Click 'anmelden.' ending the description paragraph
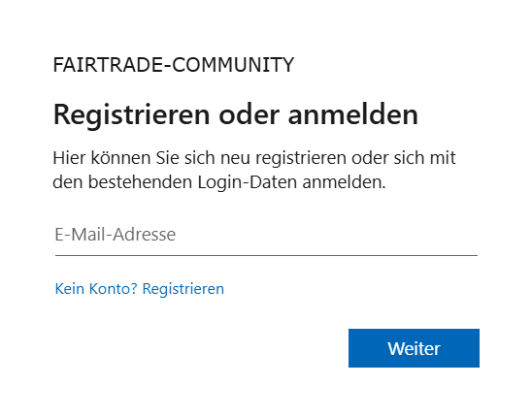Viewport: 532px width, 418px height. pos(344,182)
